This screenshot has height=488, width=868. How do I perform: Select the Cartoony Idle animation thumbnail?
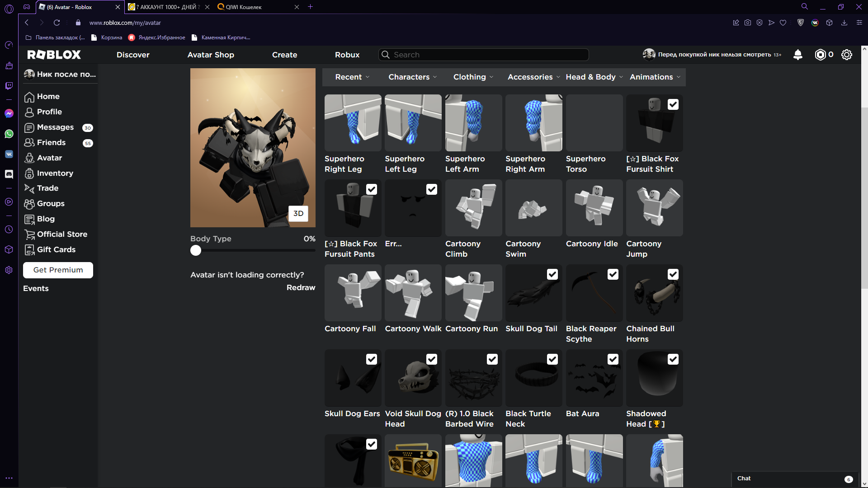pos(594,208)
